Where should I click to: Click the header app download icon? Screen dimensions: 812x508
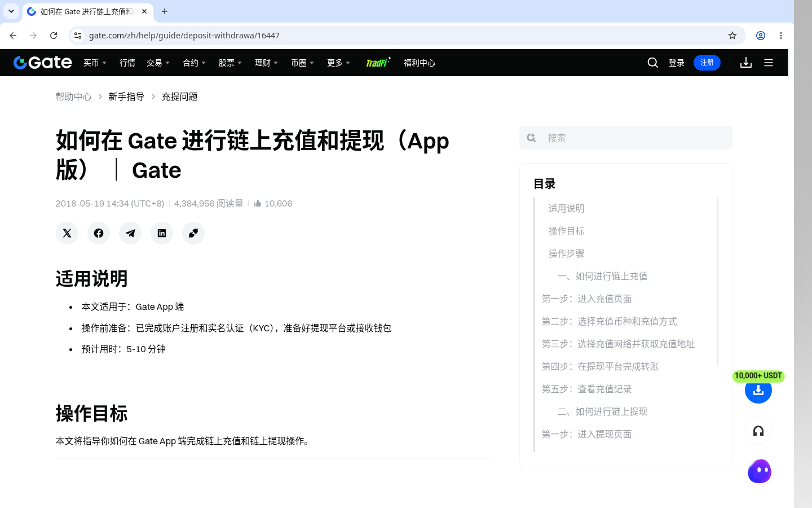(x=746, y=63)
